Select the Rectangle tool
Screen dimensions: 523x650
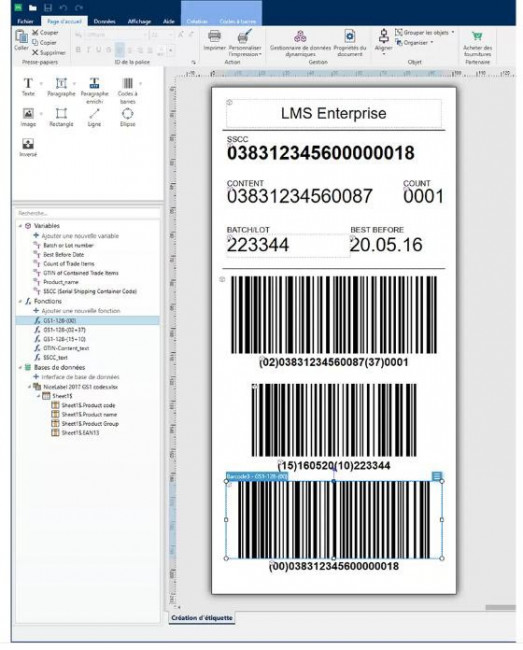click(61, 117)
